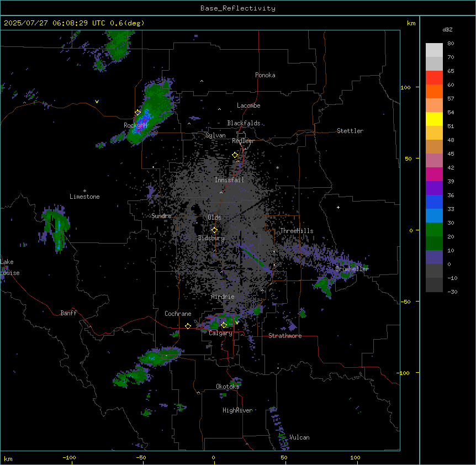Viewport: 476px width, 465px height.
Task: Click the Sundre town label
Action: (161, 216)
